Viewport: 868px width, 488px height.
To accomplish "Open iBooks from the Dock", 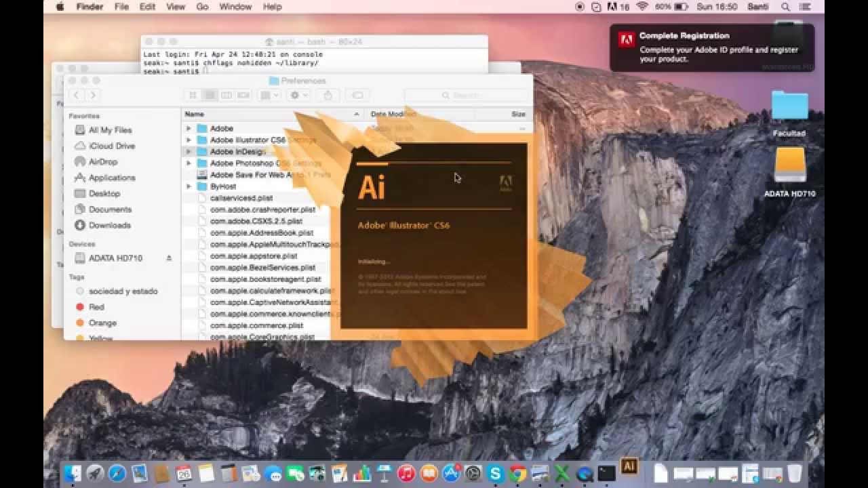I will click(429, 473).
